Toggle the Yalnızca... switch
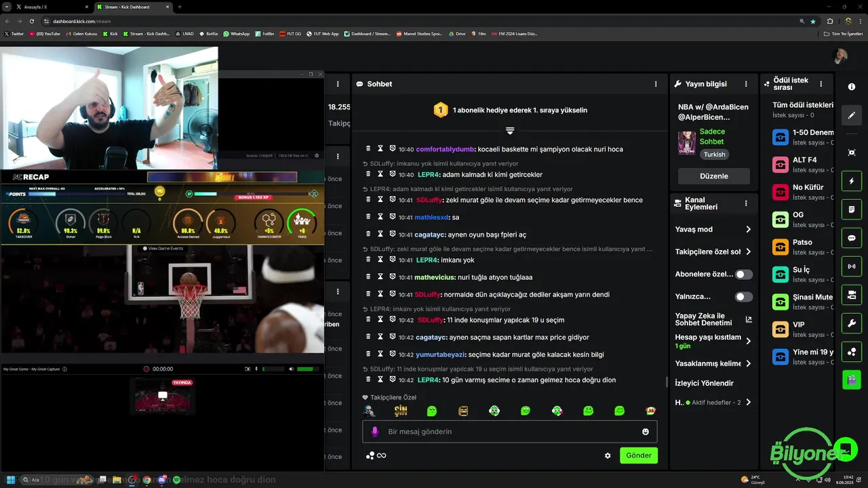Viewport: 868px width, 488px height. tap(744, 297)
